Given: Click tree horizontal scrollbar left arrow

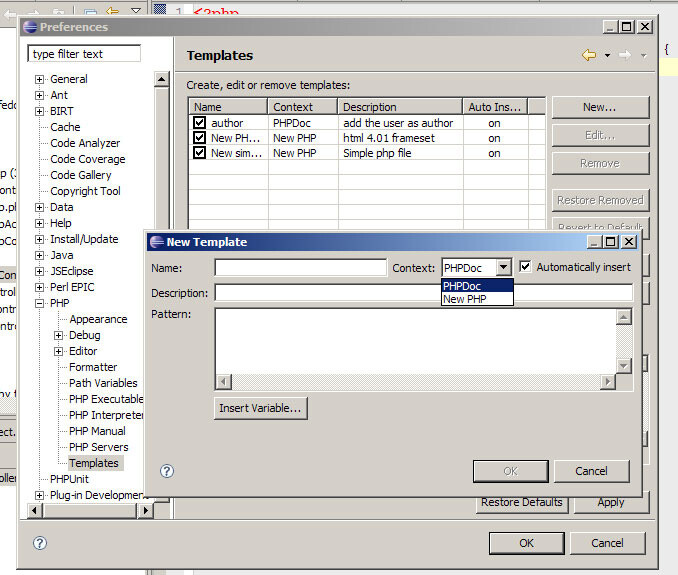Looking at the screenshot, I should pyautogui.click(x=35, y=511).
